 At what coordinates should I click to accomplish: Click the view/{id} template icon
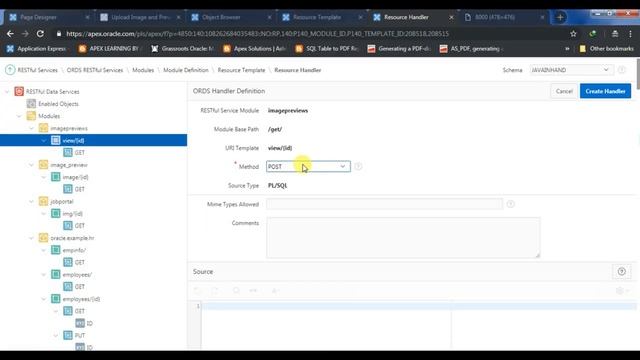[56, 140]
